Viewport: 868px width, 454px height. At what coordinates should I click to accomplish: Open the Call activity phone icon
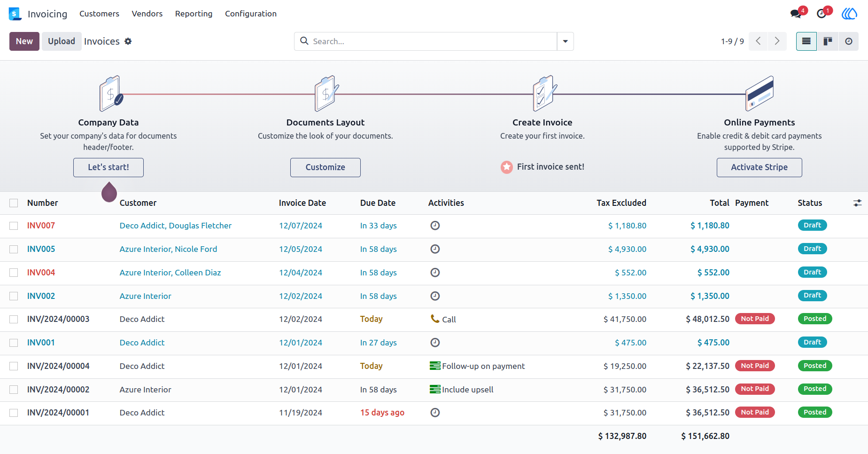(435, 319)
